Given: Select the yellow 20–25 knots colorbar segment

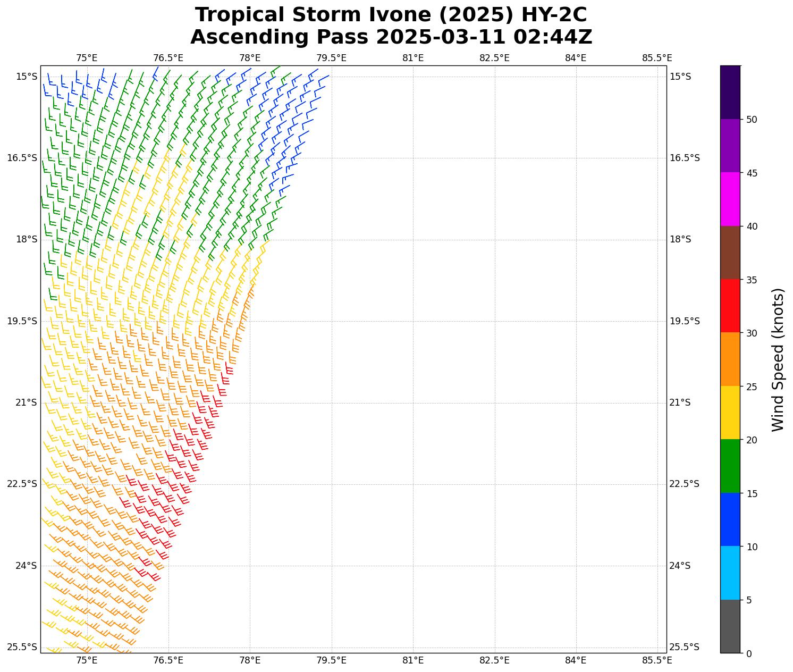Looking at the screenshot, I should tap(730, 413).
